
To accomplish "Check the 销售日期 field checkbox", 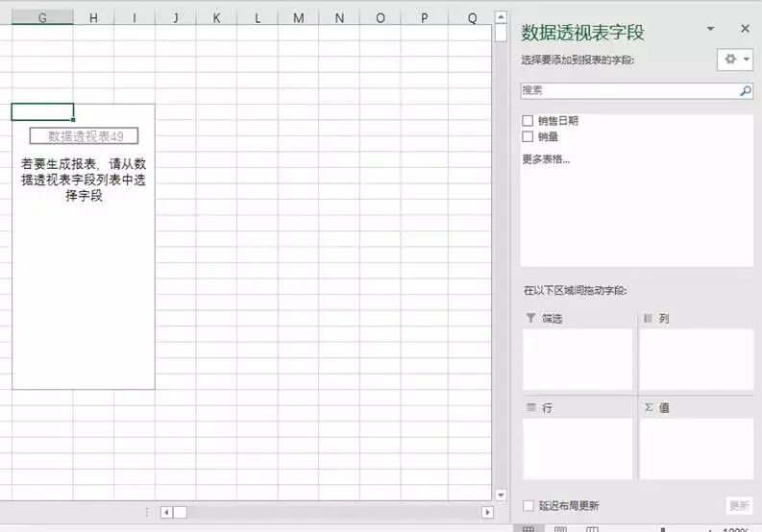I will [528, 120].
